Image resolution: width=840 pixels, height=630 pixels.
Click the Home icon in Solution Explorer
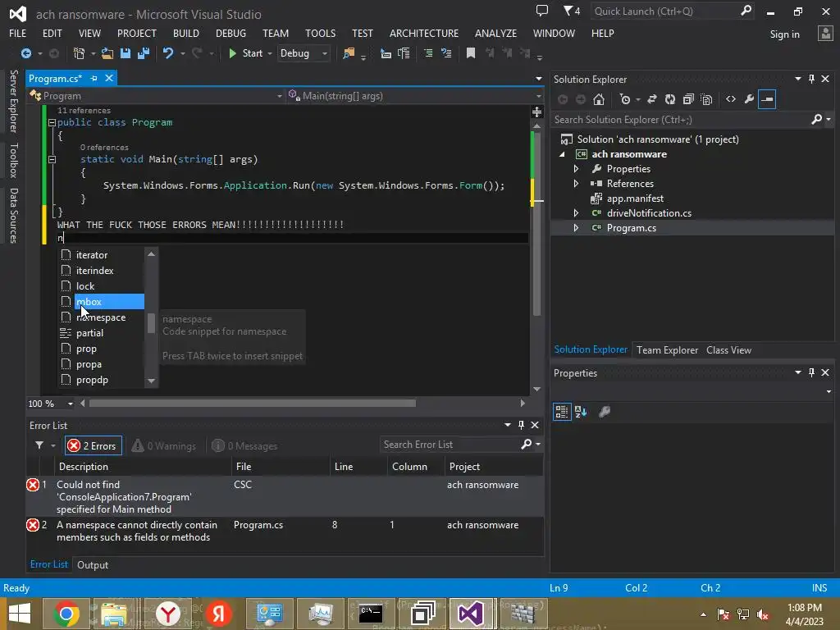tap(599, 99)
